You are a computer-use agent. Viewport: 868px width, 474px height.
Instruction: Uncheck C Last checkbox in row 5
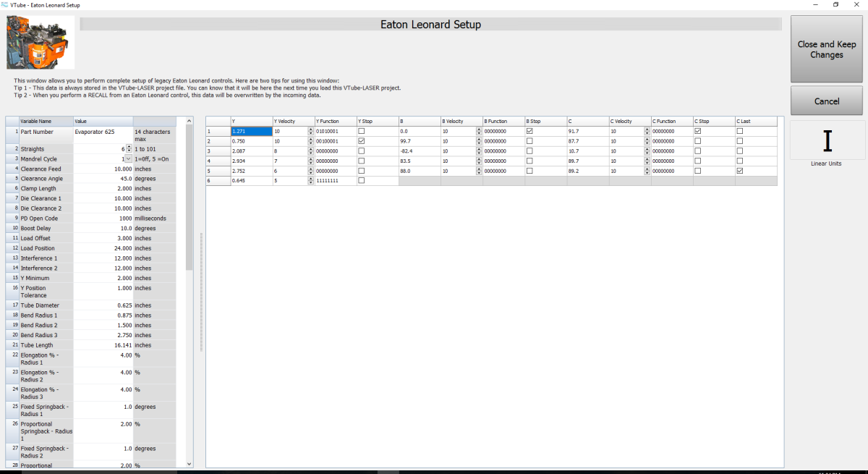(x=740, y=171)
